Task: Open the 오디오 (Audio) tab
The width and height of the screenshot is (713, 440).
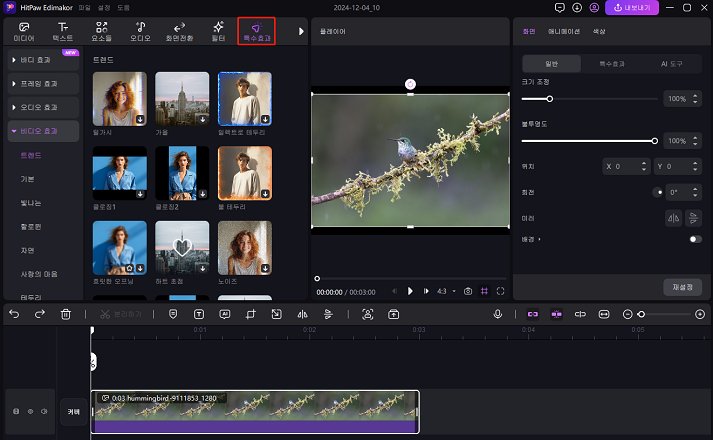Action: click(140, 31)
